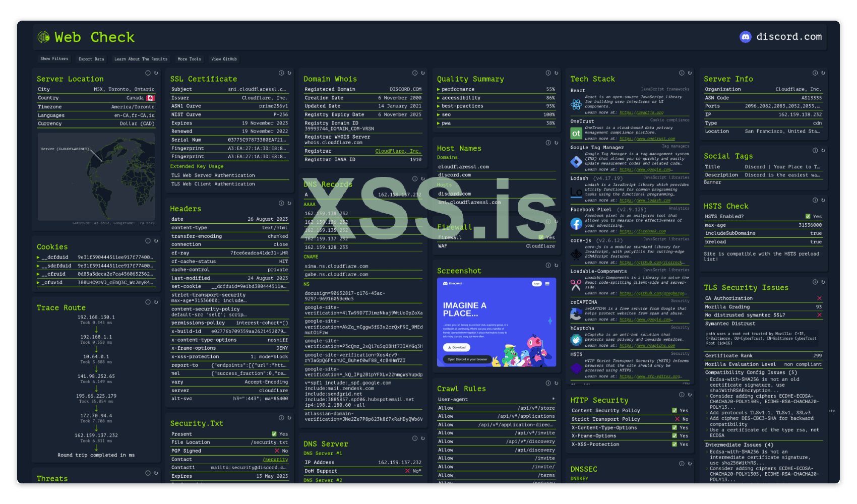Click the Strict Transport Policy red cross

point(678,419)
